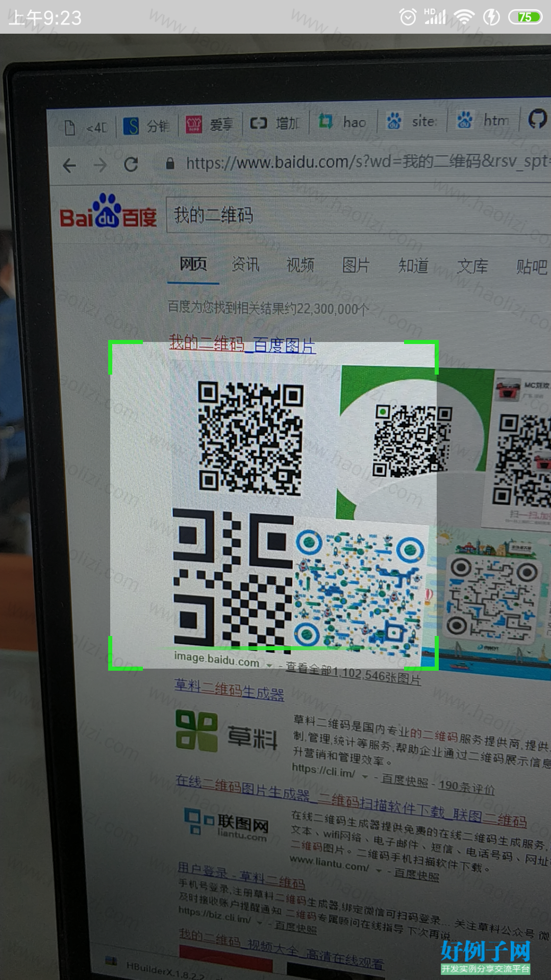Click the Baidu logo

tap(108, 212)
